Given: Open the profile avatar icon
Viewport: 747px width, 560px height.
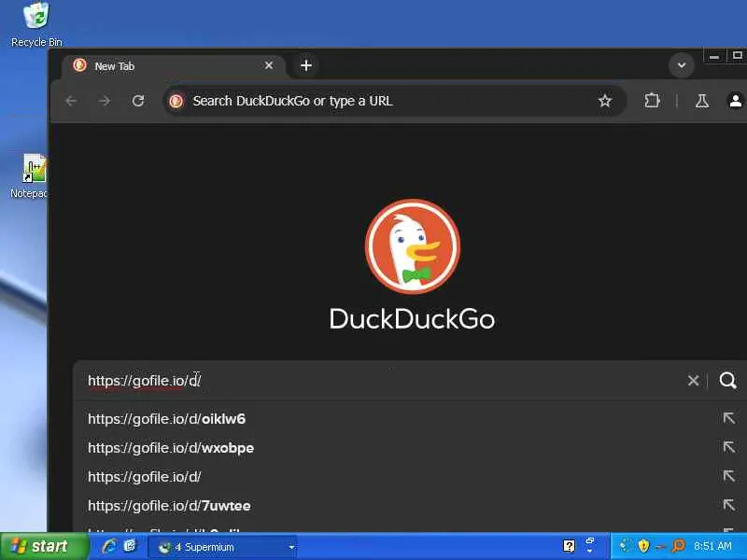Looking at the screenshot, I should (x=735, y=101).
